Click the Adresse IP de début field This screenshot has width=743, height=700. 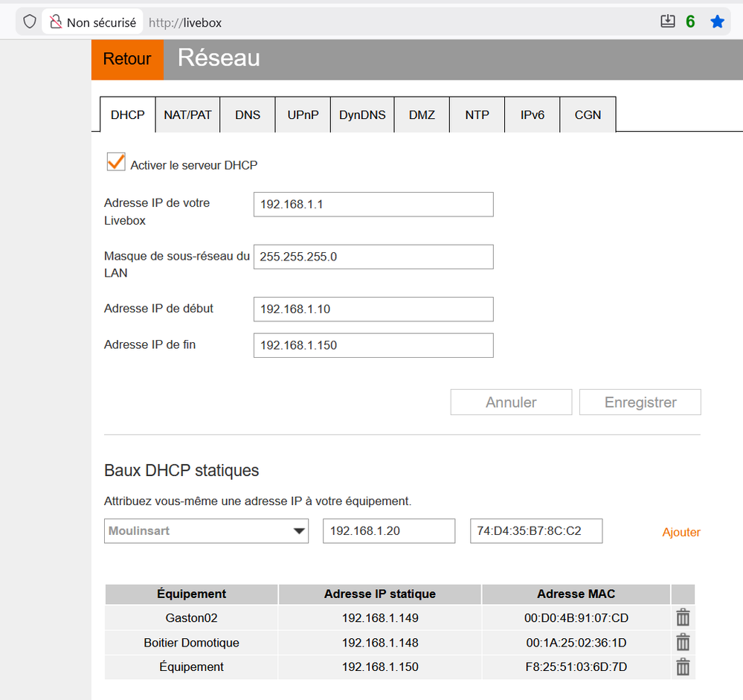tap(373, 309)
